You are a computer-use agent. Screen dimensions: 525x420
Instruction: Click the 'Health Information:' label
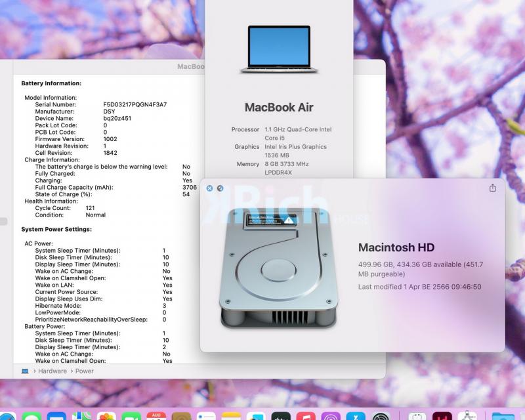51,201
